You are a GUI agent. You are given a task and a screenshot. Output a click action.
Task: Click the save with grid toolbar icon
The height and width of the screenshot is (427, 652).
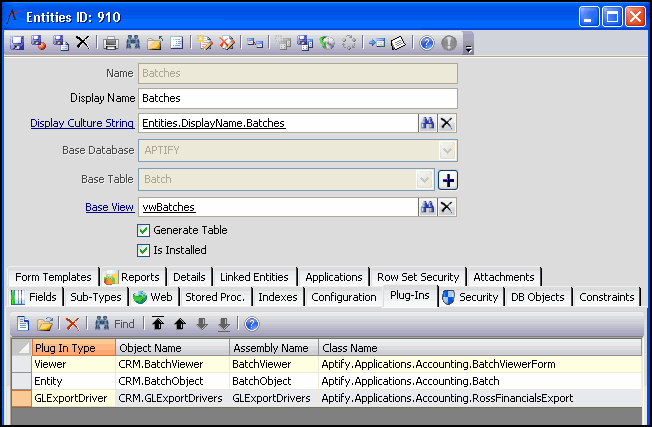click(305, 43)
